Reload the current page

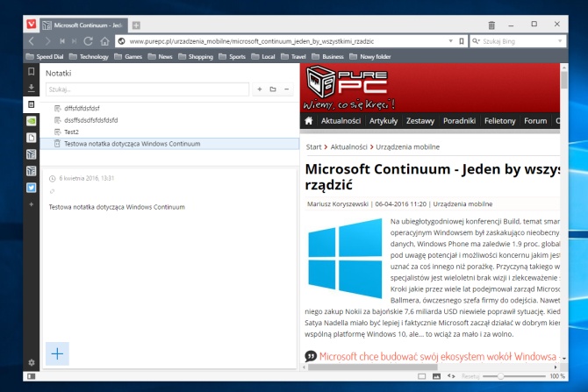pyautogui.click(x=89, y=41)
